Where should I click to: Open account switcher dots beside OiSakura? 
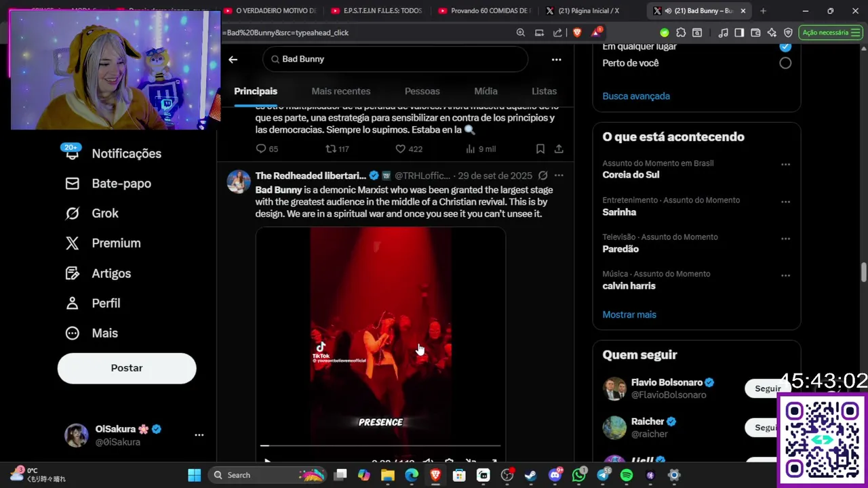pyautogui.click(x=199, y=435)
